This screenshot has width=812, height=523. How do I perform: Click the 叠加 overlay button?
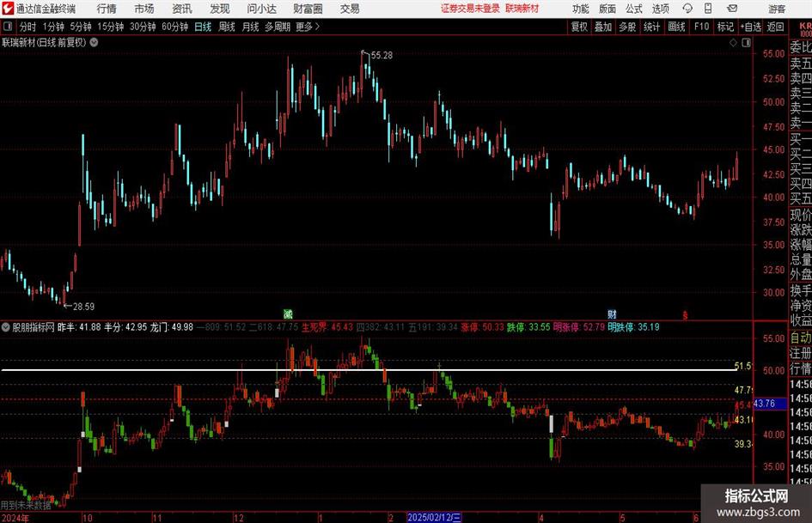pyautogui.click(x=603, y=27)
